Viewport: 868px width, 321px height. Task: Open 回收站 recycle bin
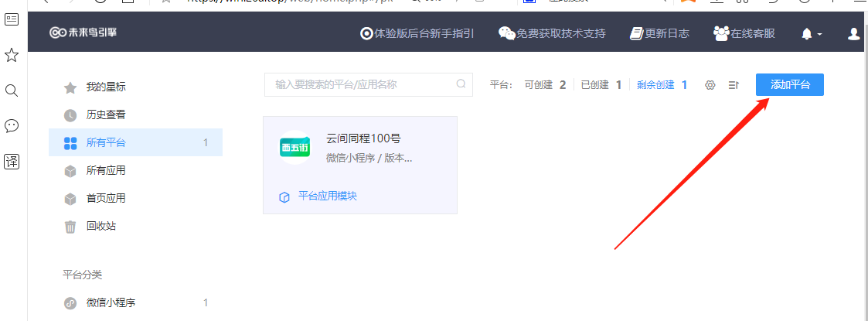point(135,226)
